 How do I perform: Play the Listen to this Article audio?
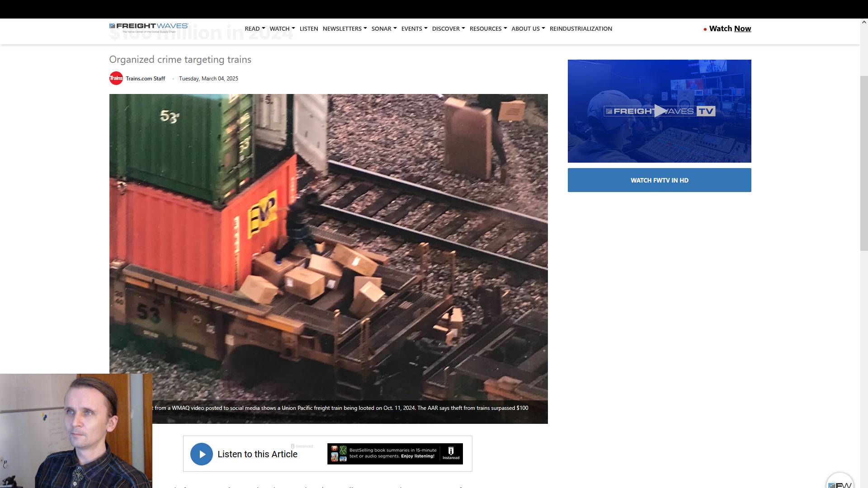[x=202, y=454]
